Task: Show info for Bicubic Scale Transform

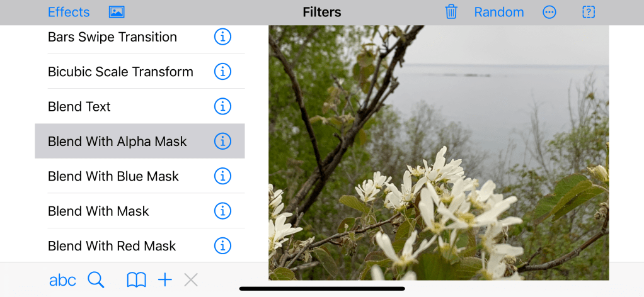Action: pyautogui.click(x=222, y=71)
